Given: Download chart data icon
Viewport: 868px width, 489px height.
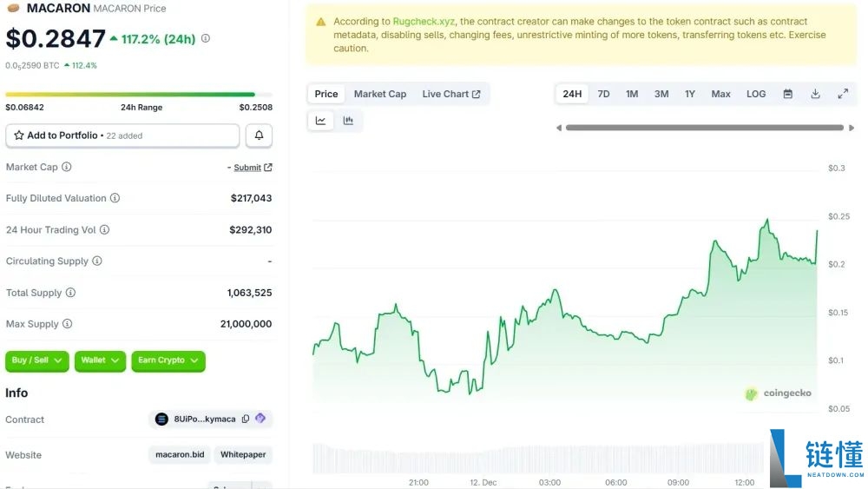Looking at the screenshot, I should [x=816, y=94].
